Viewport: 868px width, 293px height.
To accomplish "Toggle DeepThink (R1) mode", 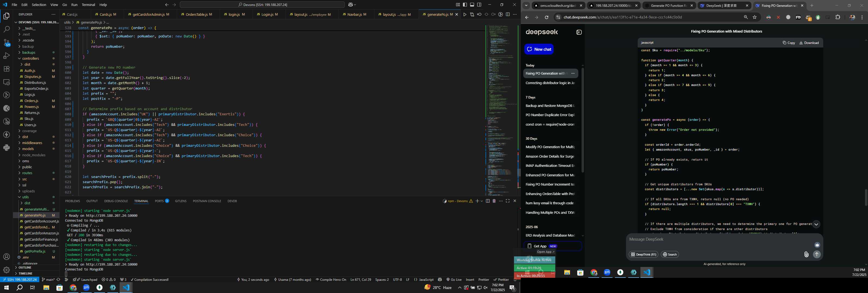I will (643, 254).
